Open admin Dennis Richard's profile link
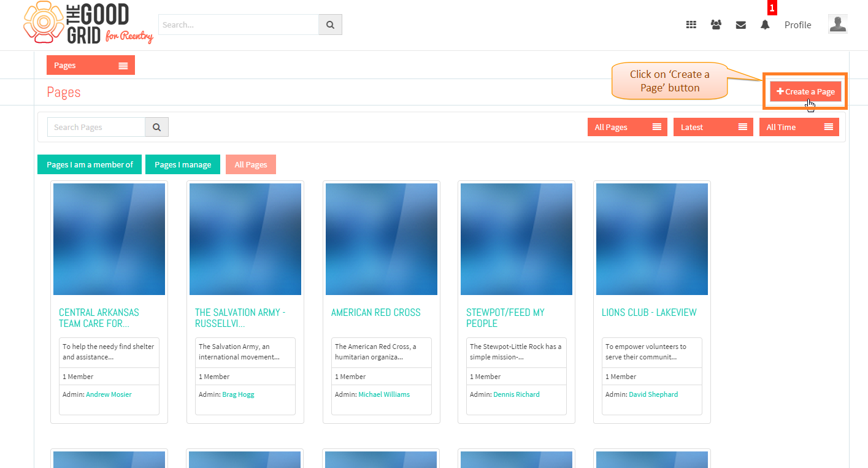Screen dimensions: 868x468 point(517,394)
